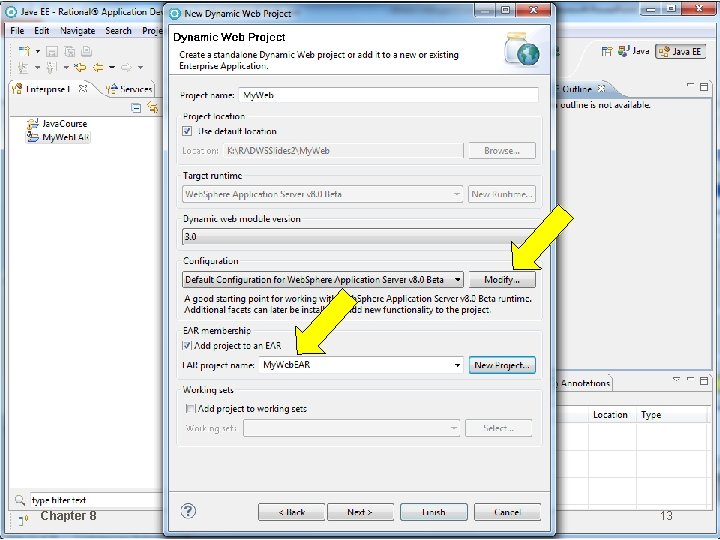Click the < Back button
The image size is (720, 540).
(291, 512)
